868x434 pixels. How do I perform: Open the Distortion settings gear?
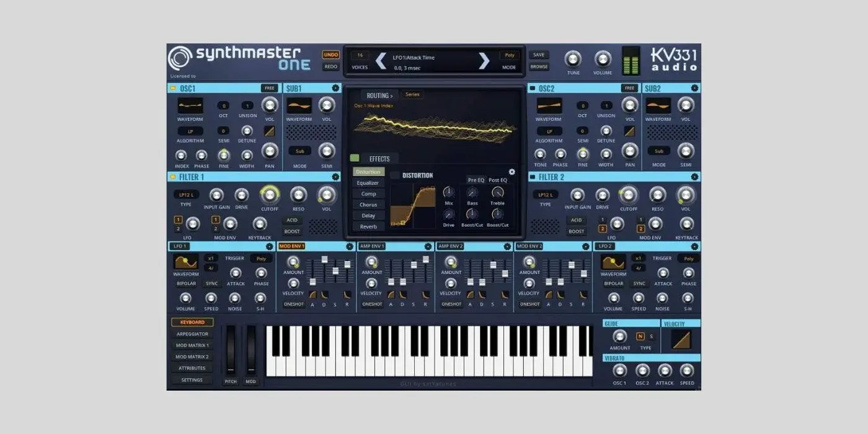511,172
